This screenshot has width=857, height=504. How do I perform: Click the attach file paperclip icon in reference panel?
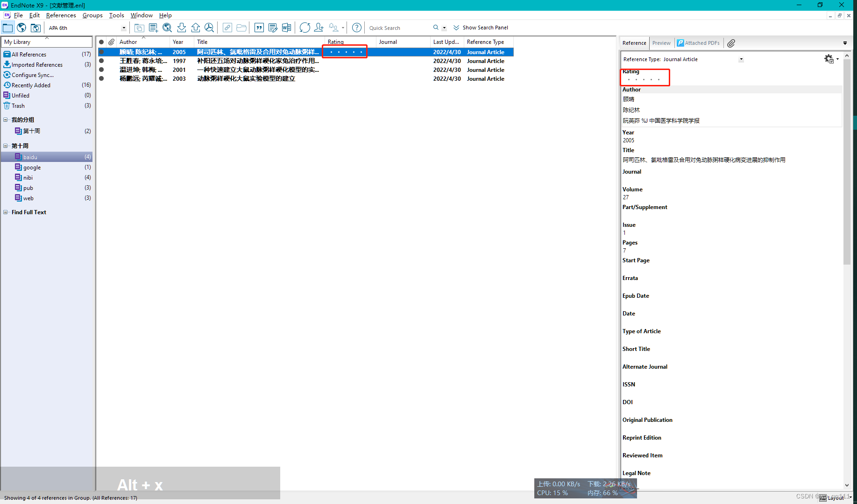tap(731, 43)
